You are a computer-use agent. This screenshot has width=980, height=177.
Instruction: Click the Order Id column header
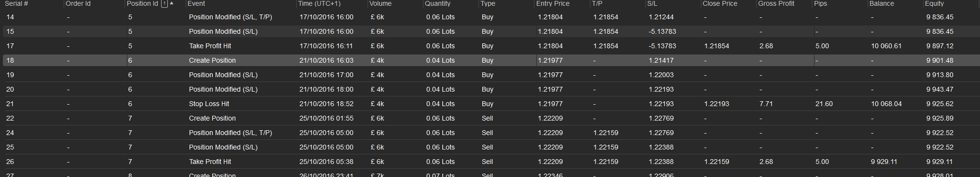(78, 3)
